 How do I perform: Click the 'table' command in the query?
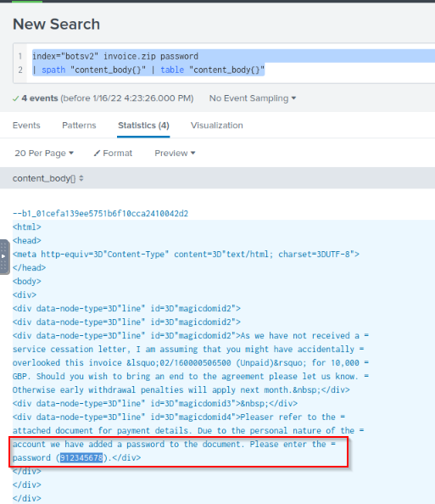[172, 70]
